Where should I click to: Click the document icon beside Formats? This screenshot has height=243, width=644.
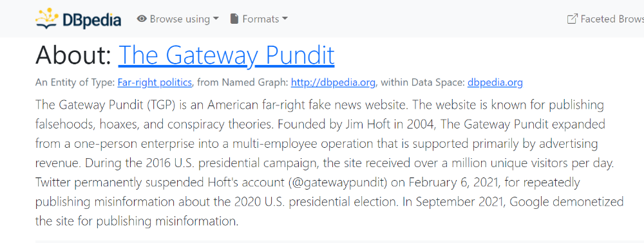click(x=234, y=19)
